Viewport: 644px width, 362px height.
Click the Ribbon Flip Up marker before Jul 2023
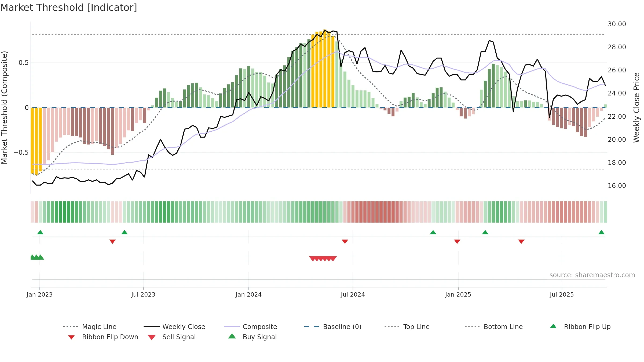[125, 232]
